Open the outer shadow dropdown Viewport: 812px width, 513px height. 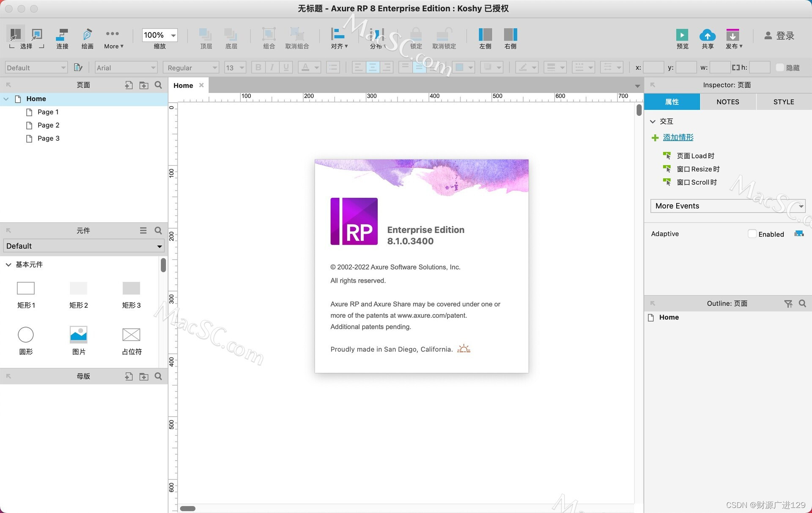(492, 68)
